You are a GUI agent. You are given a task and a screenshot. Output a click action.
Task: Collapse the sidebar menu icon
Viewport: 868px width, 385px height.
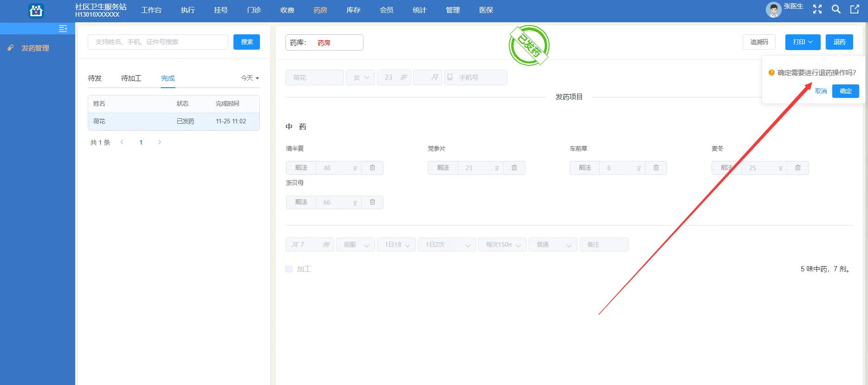(x=63, y=29)
